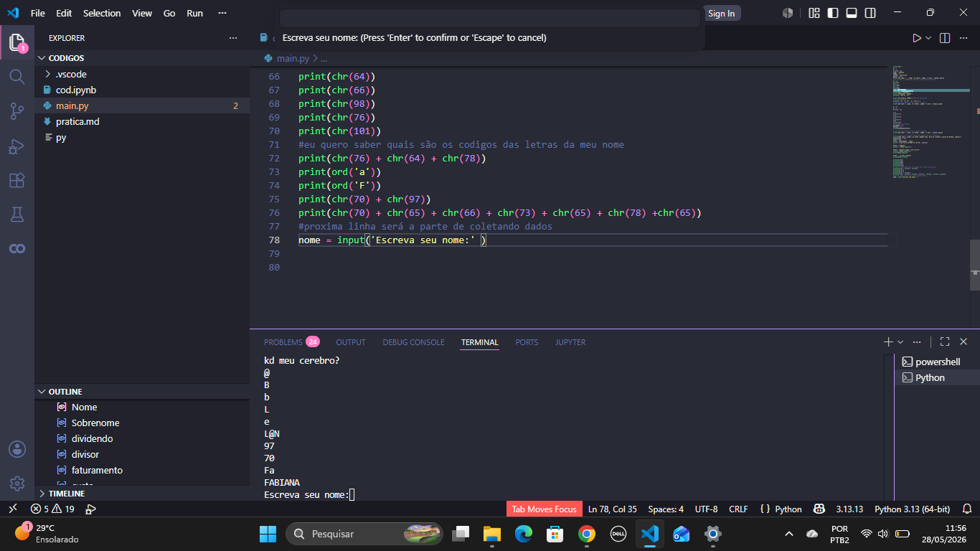Change the UTF-8 file encoding

tap(706, 509)
